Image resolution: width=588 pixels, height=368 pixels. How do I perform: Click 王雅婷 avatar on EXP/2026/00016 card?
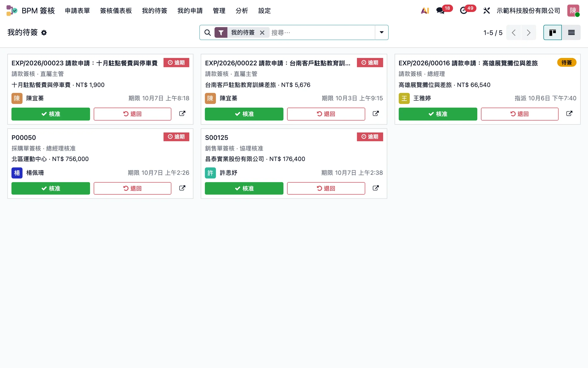(x=404, y=98)
